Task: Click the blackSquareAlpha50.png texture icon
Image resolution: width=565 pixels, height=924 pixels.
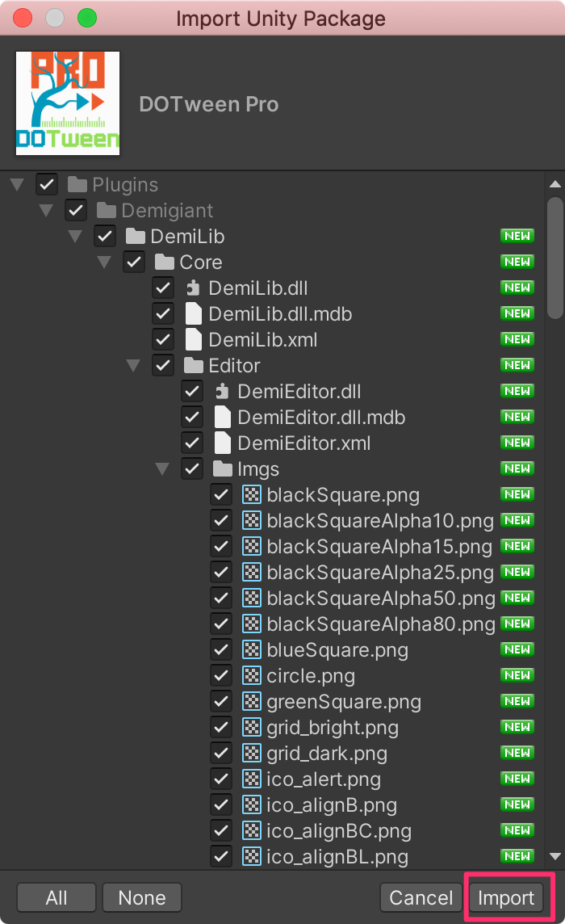Action: 252,598
